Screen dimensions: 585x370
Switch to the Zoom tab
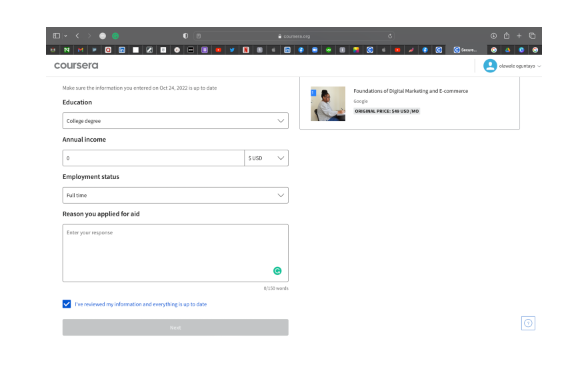pos(315,50)
